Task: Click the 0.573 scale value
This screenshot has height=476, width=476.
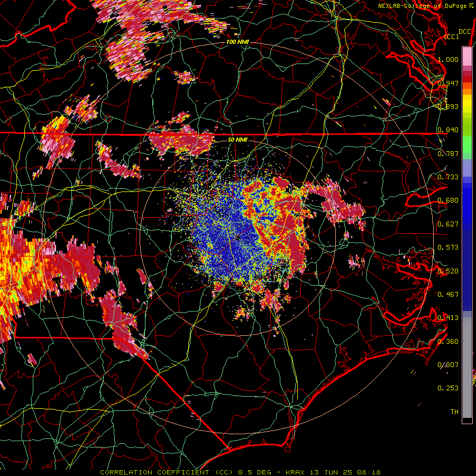Action: pos(448,248)
